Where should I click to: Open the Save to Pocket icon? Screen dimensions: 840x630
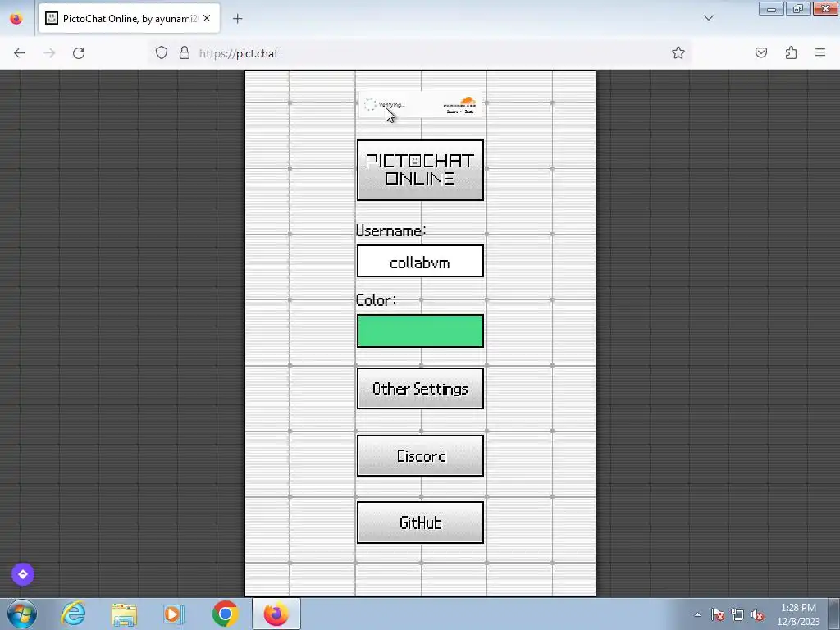pos(760,52)
